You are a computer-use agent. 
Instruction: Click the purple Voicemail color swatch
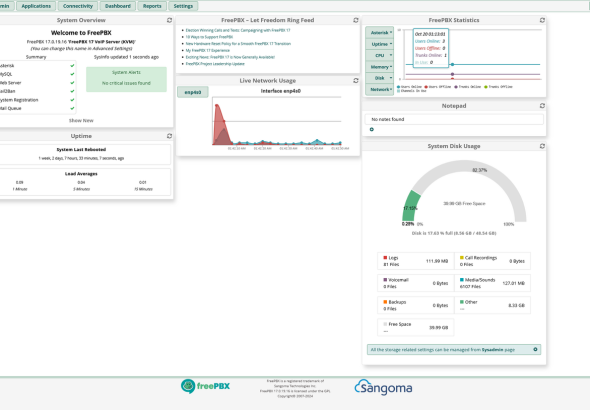[385, 280]
